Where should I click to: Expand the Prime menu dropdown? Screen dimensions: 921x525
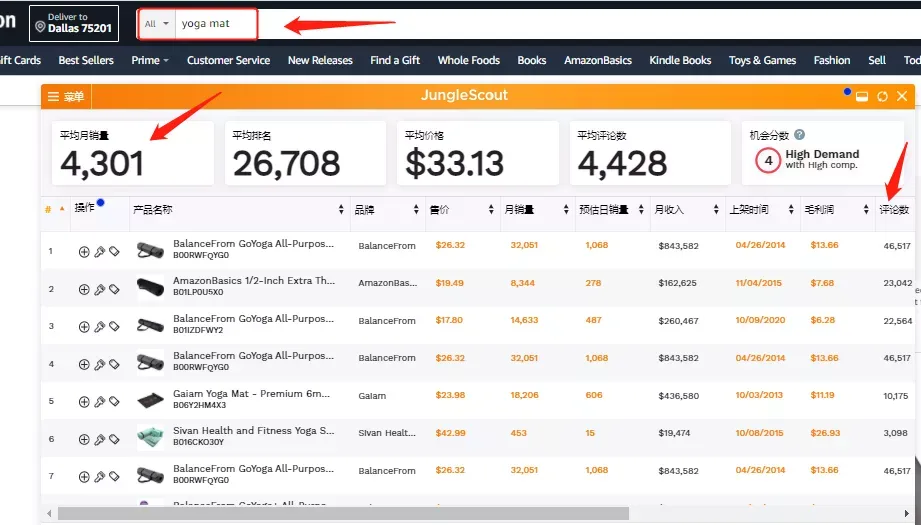tap(150, 60)
